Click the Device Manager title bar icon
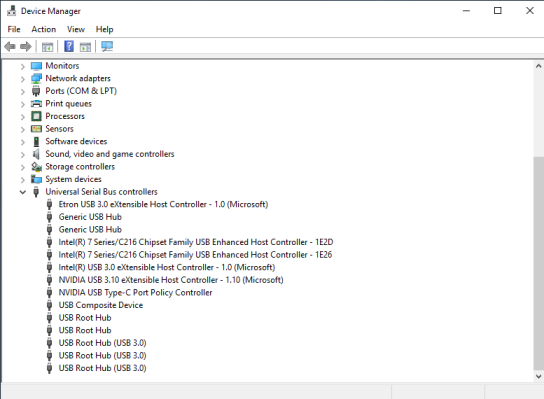Image resolution: width=544 pixels, height=399 pixels. click(x=11, y=11)
